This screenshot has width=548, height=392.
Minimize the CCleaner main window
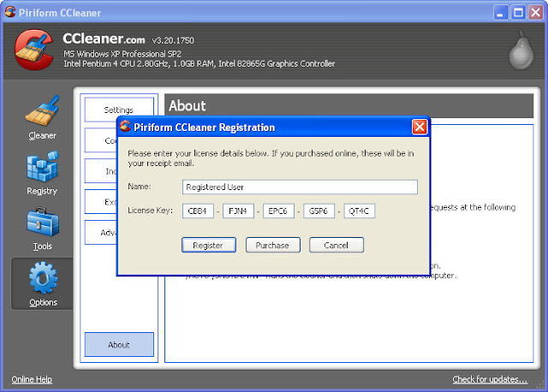(x=500, y=13)
